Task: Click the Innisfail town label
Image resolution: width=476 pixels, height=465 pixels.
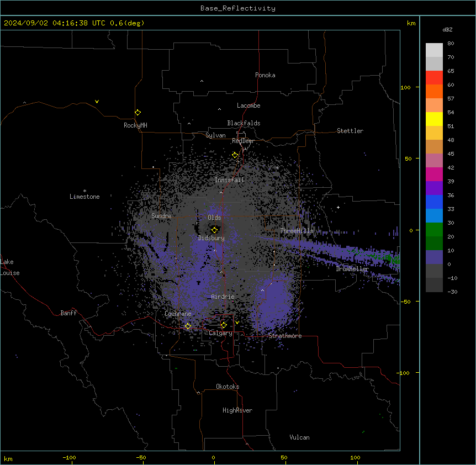Action: click(x=230, y=180)
